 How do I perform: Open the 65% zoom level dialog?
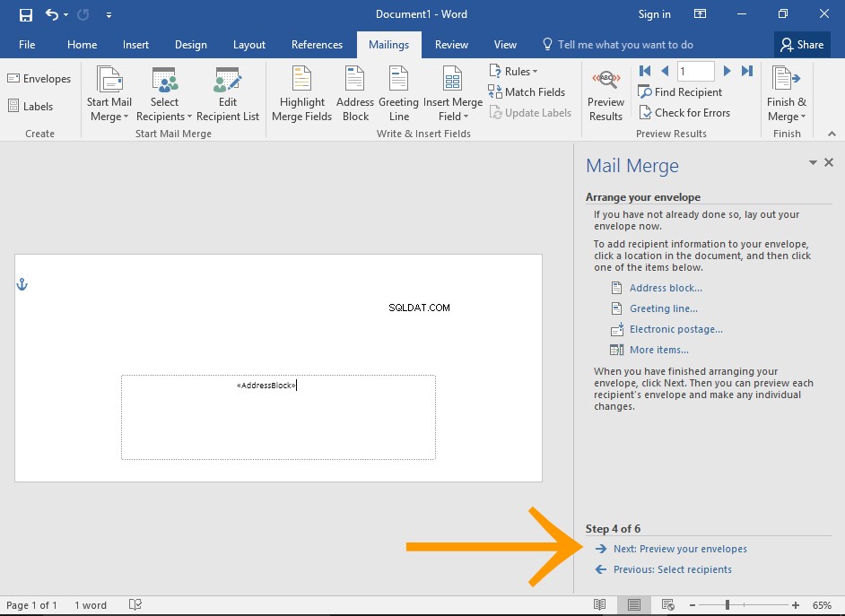pos(822,605)
